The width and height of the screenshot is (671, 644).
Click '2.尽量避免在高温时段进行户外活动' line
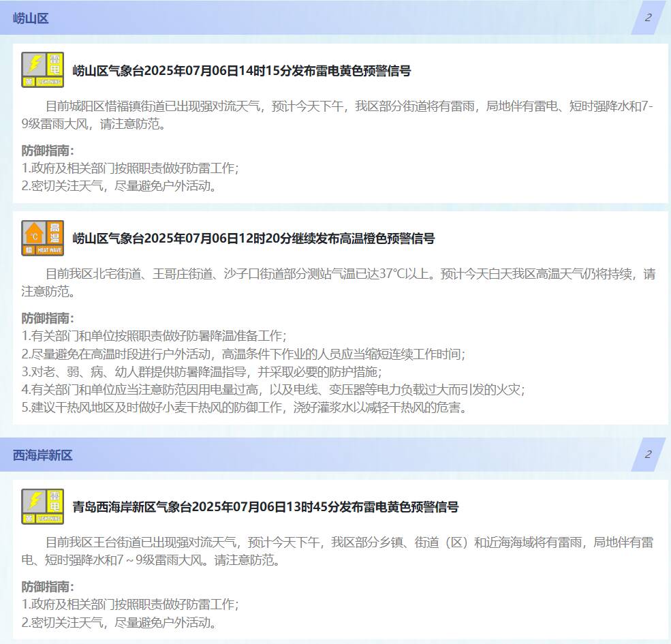pyautogui.click(x=243, y=354)
